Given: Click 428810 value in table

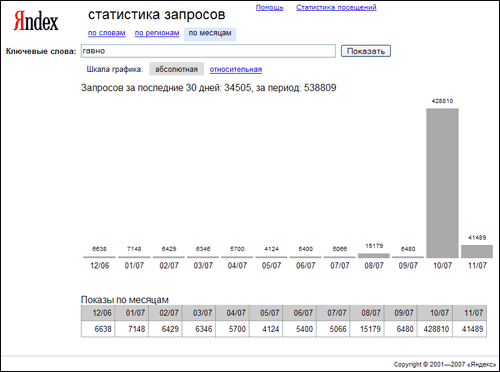Looking at the screenshot, I should coord(435,329).
